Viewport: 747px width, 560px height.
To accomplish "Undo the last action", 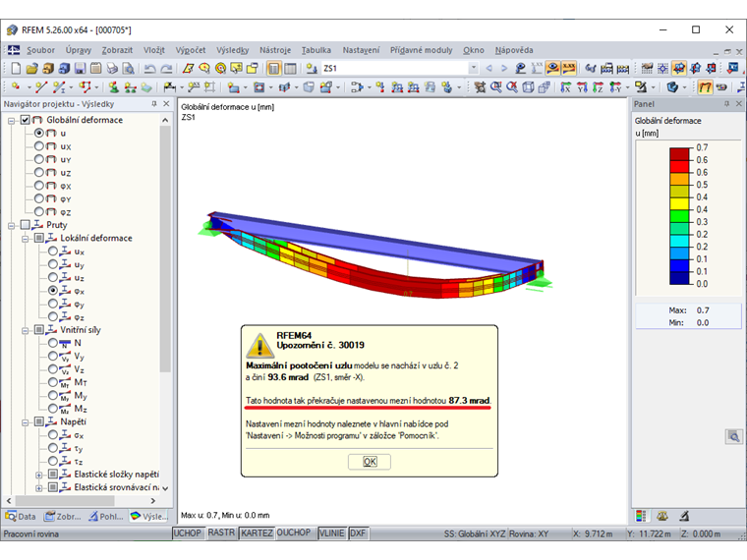I will click(x=150, y=68).
